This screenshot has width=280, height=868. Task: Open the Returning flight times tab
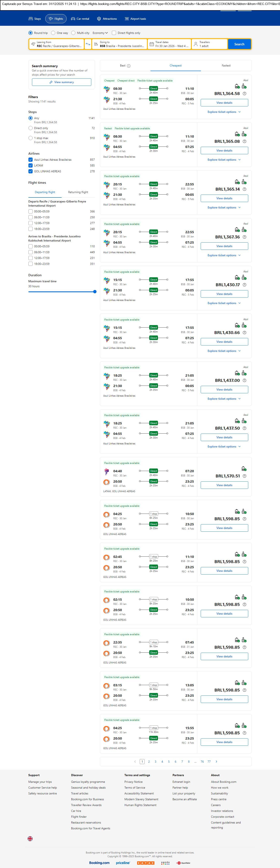pos(78,192)
